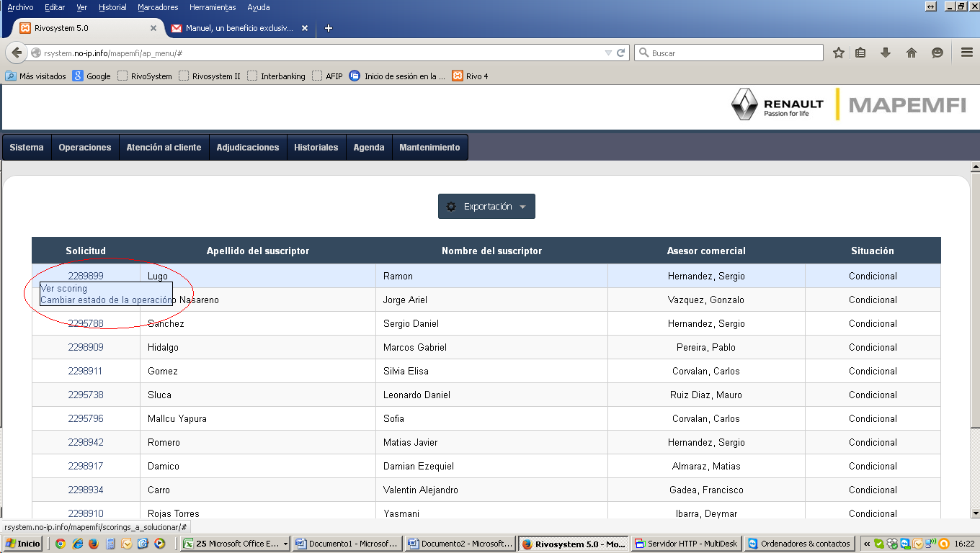Choose Cambiar estado de la operación
Viewport: 980px width, 553px height.
coord(106,300)
